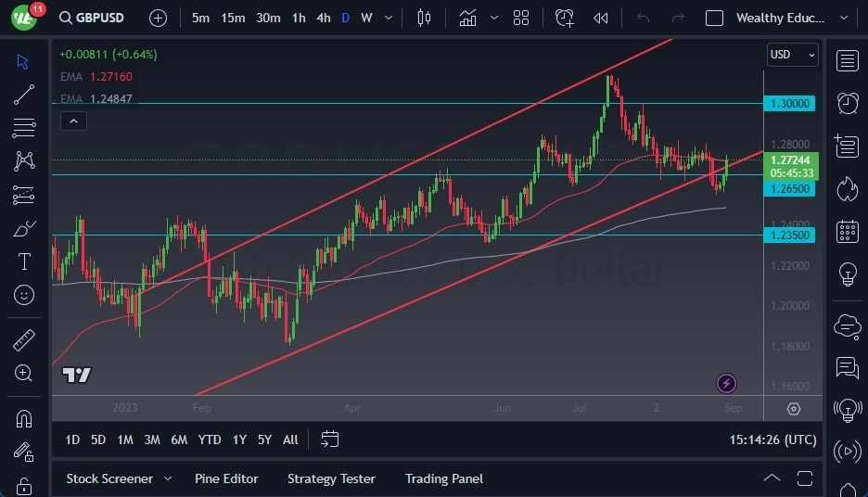Collapse the indicator legend with the chevron
Image resolution: width=868 pixels, height=497 pixels.
73,121
